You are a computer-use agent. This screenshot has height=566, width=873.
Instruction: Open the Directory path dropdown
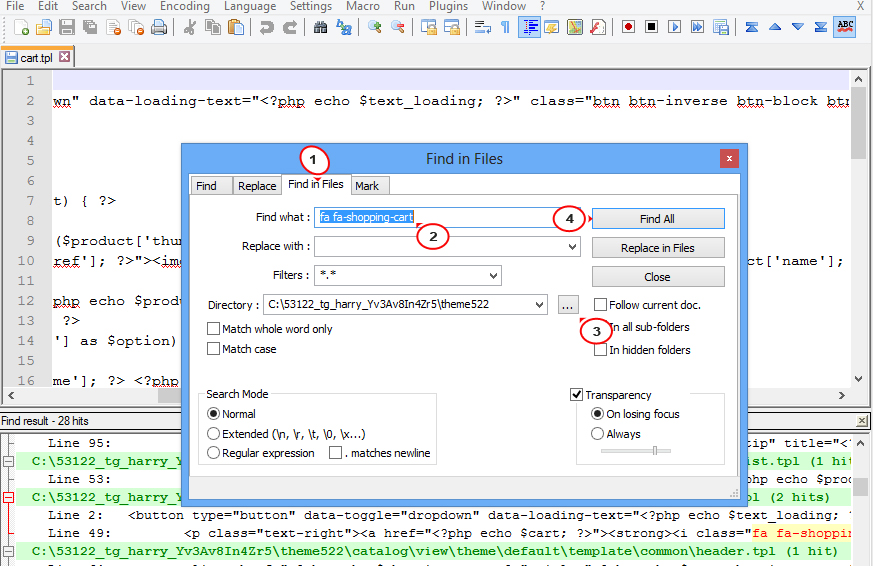tap(540, 304)
